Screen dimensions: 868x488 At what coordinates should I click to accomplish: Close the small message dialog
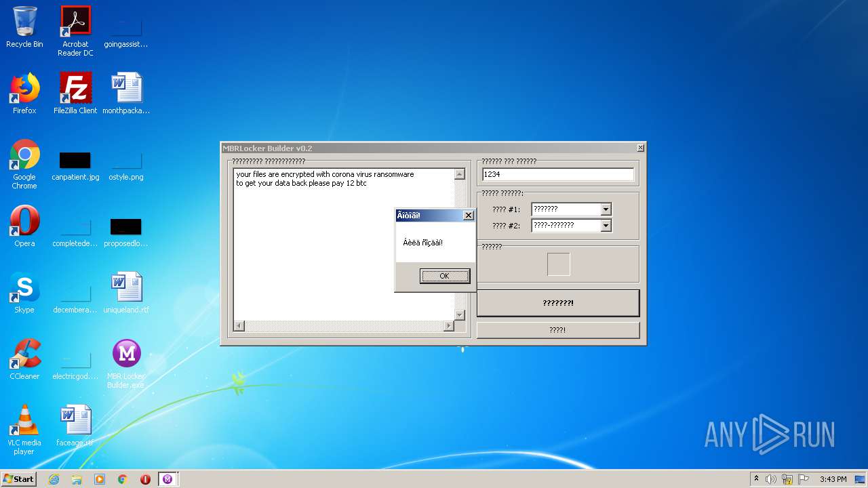pos(468,216)
